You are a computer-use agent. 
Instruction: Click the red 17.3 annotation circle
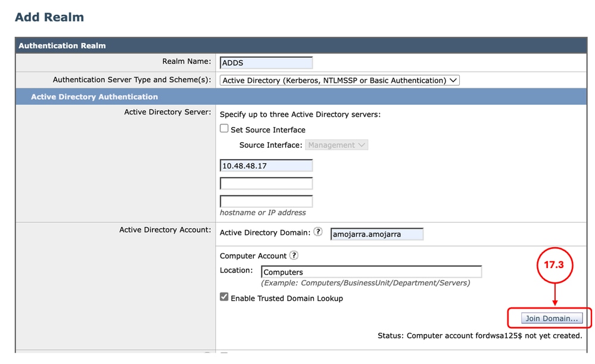[554, 265]
